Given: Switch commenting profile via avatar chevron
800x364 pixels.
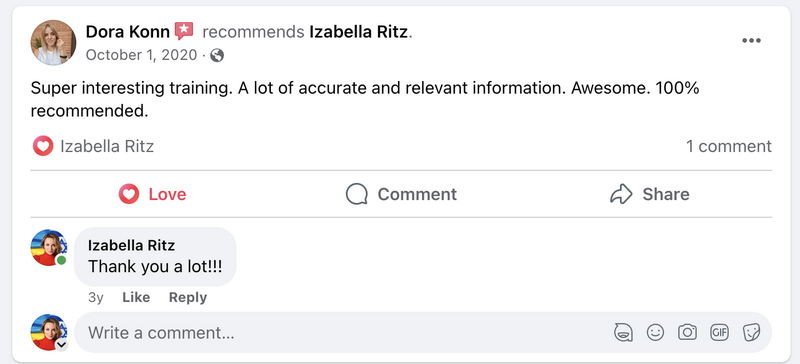Looking at the screenshot, I should [61, 345].
